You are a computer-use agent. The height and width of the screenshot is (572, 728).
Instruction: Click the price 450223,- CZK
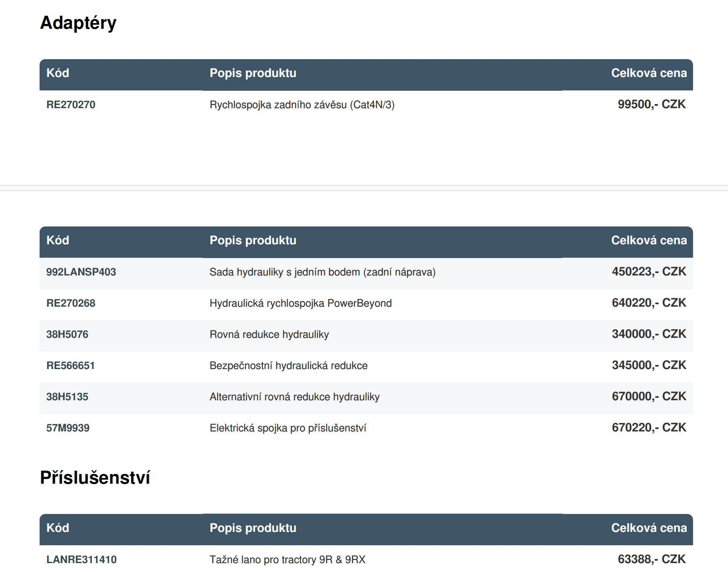tap(649, 271)
